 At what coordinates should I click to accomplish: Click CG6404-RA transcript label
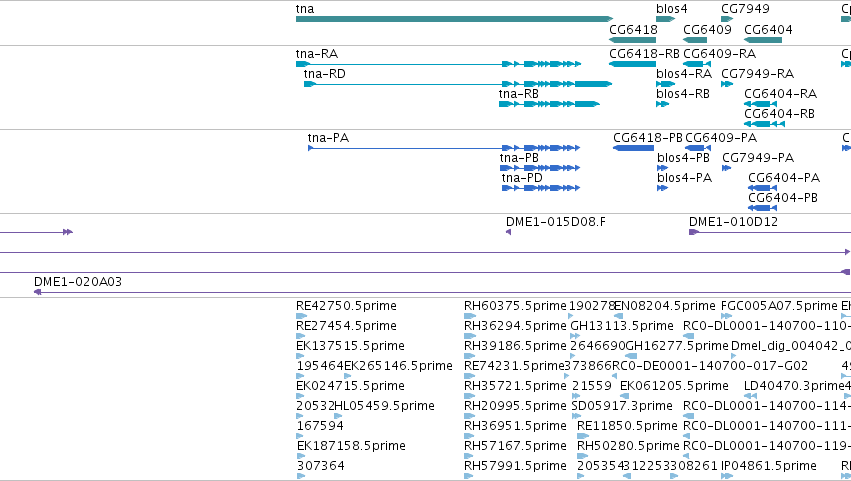coord(780,94)
